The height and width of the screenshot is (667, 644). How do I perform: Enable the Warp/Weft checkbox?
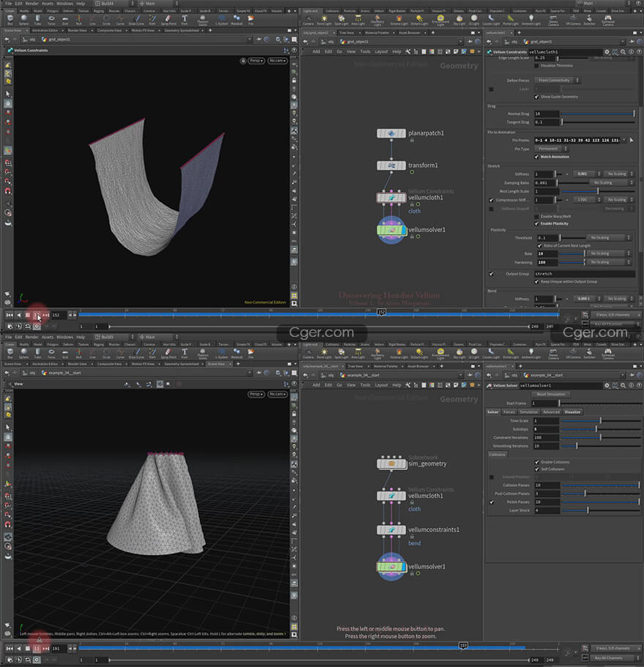(x=536, y=217)
